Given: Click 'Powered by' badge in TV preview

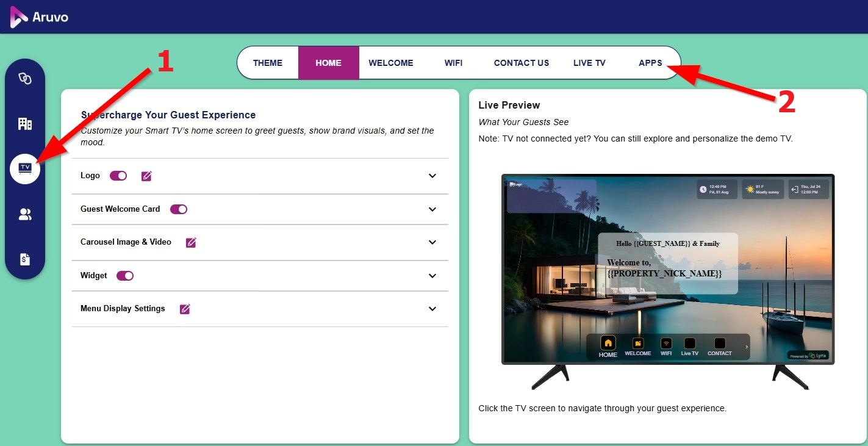Looking at the screenshot, I should coord(808,356).
